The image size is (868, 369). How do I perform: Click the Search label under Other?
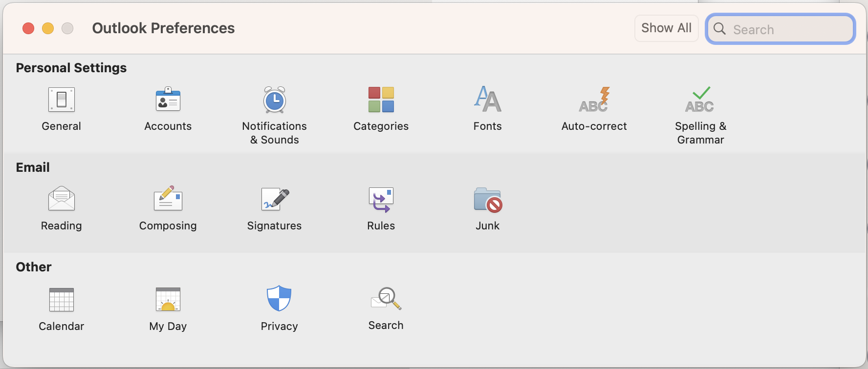click(x=386, y=325)
